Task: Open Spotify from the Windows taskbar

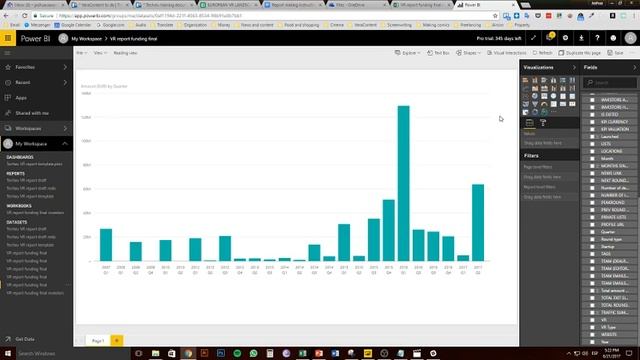Action: [x=237, y=353]
